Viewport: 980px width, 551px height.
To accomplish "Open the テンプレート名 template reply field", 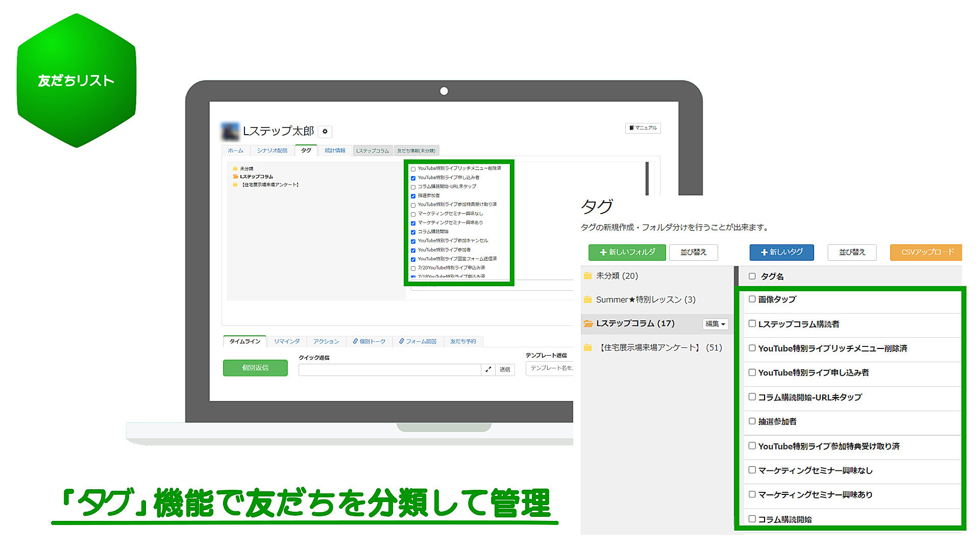I will [x=549, y=368].
